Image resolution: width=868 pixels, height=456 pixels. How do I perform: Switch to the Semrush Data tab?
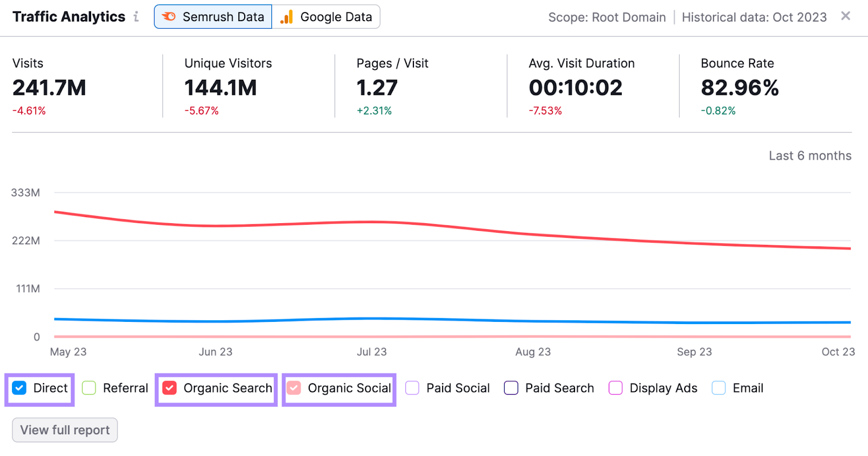(x=213, y=17)
